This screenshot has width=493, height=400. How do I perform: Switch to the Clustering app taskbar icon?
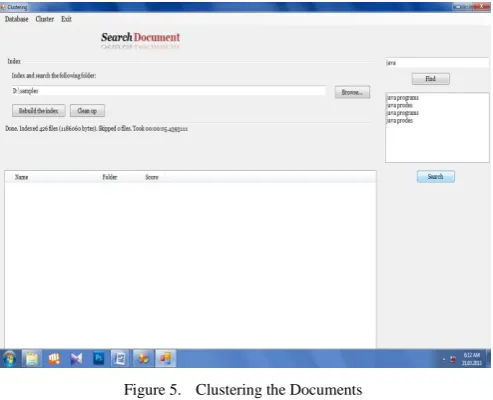point(165,359)
